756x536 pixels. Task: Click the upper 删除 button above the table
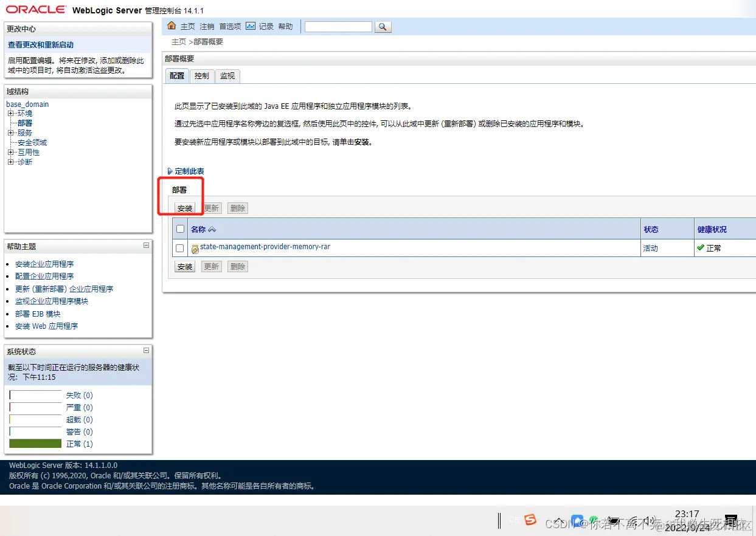click(238, 208)
